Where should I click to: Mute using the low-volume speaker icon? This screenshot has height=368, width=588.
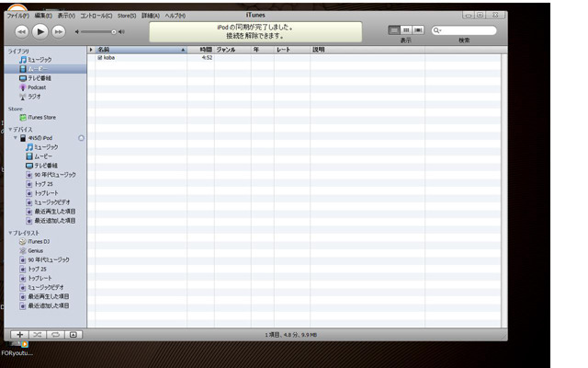click(x=77, y=32)
